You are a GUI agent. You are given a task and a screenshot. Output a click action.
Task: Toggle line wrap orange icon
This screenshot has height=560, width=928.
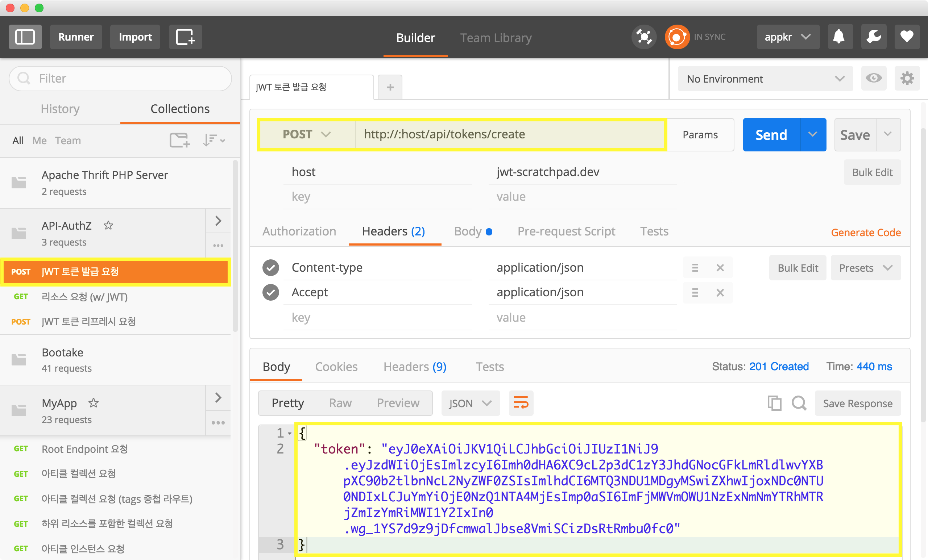coord(521,403)
